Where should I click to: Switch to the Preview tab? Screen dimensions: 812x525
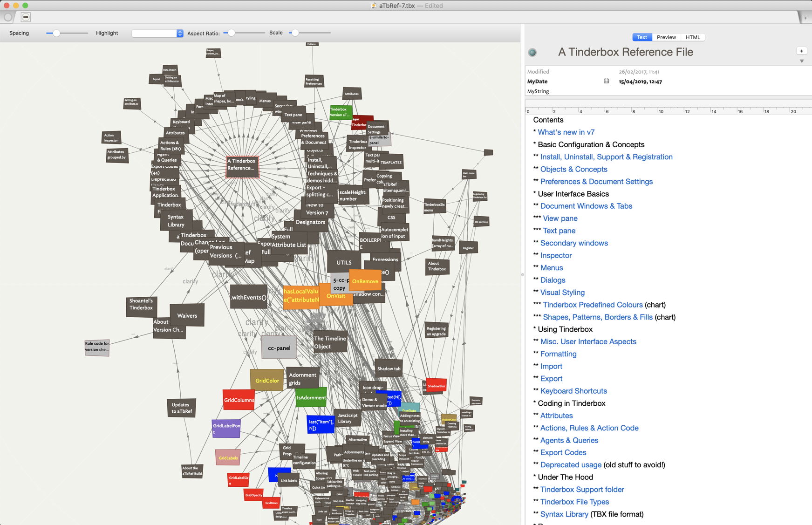[x=666, y=37]
